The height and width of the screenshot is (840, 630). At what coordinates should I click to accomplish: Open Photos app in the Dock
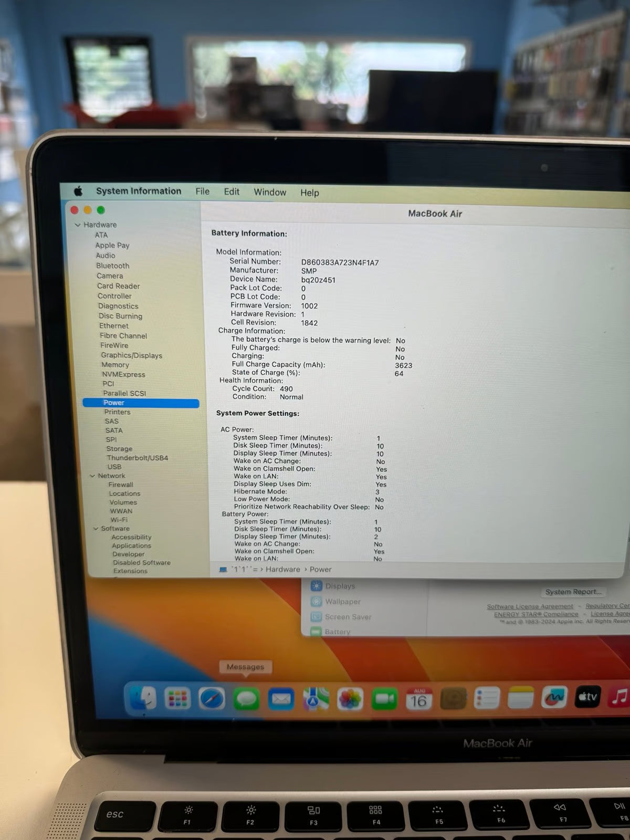(350, 699)
